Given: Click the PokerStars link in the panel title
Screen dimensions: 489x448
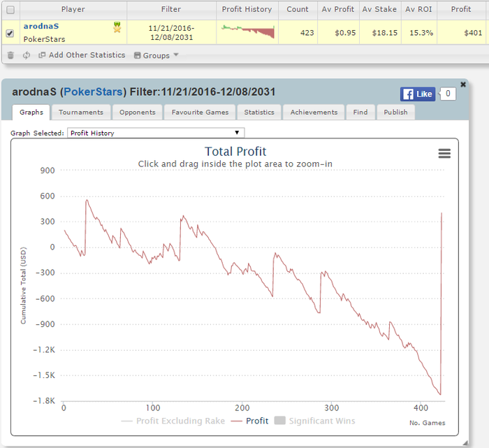Looking at the screenshot, I should pos(93,92).
